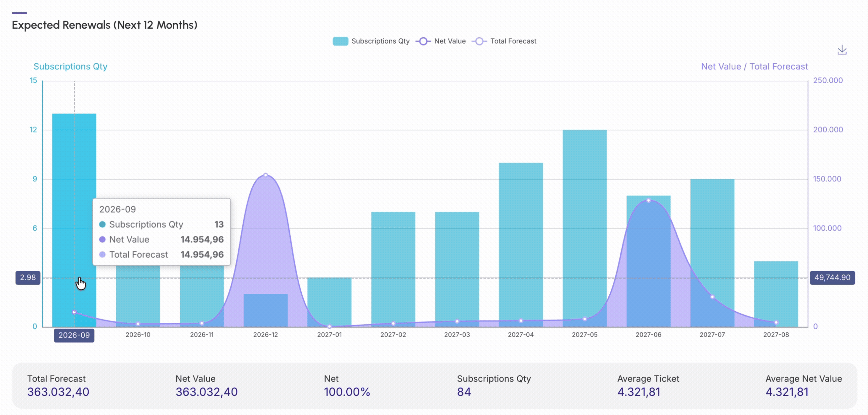Click the 2027-03 x-axis label
Viewport: 868px width, 415px height.
pos(457,335)
